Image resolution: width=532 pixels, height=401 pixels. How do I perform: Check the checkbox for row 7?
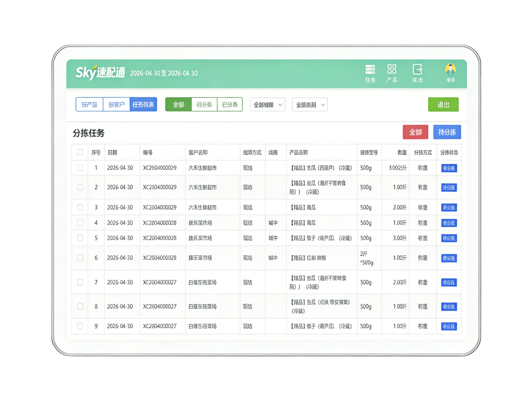(80, 282)
